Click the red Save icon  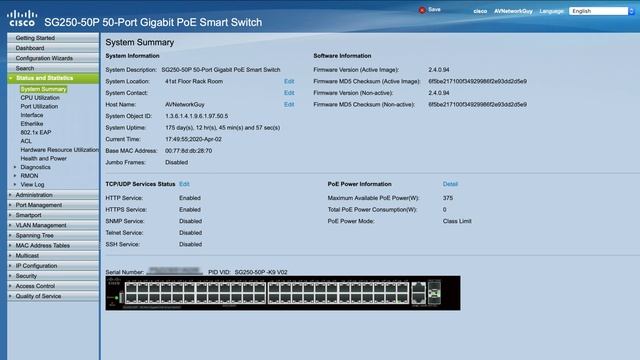tap(422, 10)
